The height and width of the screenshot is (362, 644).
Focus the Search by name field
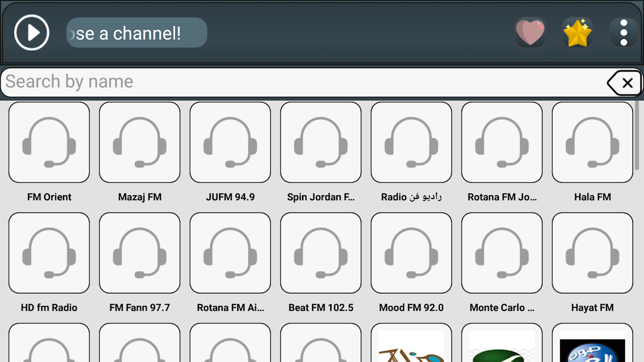[303, 82]
